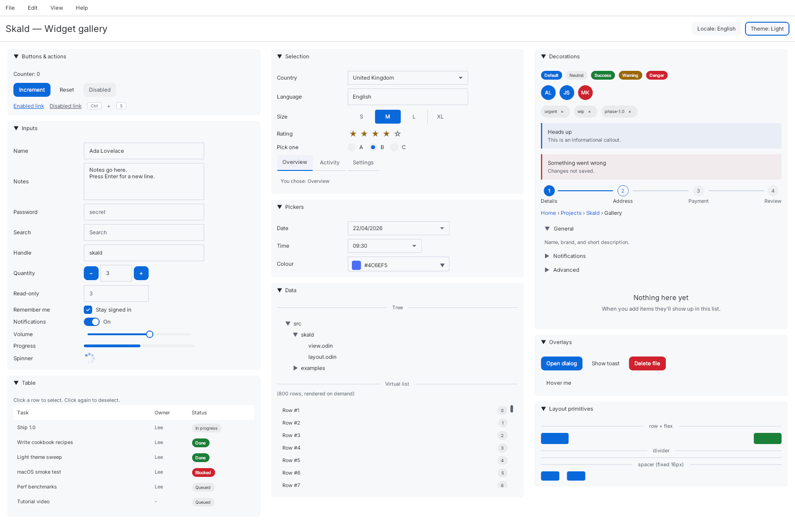The height and width of the screenshot is (532, 795).
Task: Choose size XL
Action: click(x=440, y=117)
